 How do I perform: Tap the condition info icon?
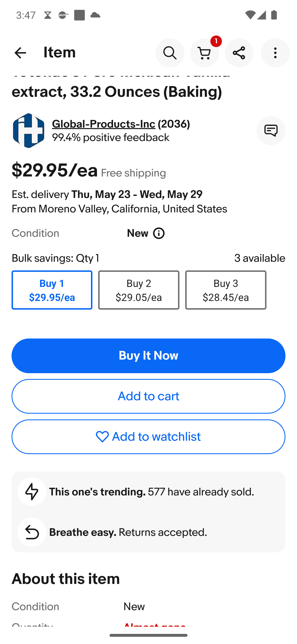tap(159, 233)
